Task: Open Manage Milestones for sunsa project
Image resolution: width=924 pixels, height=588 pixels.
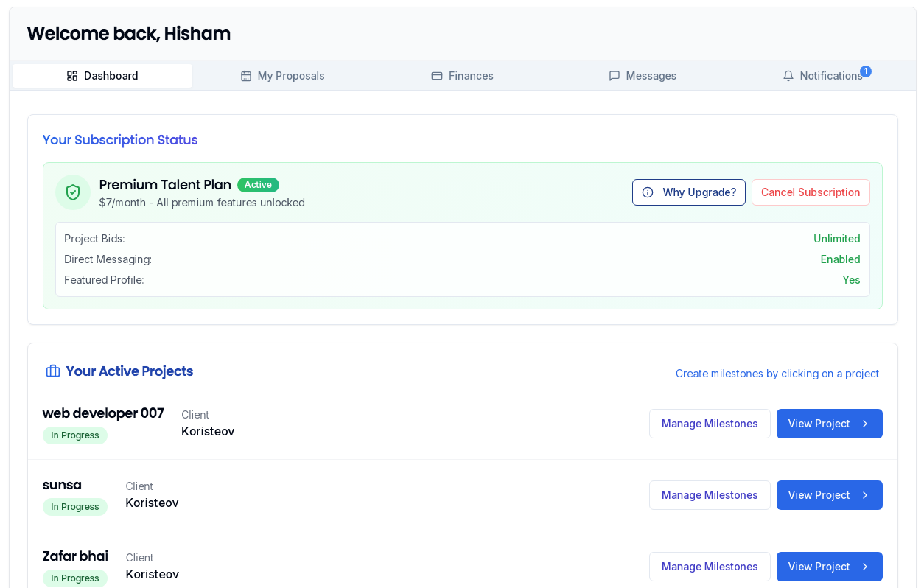Action: (x=710, y=495)
